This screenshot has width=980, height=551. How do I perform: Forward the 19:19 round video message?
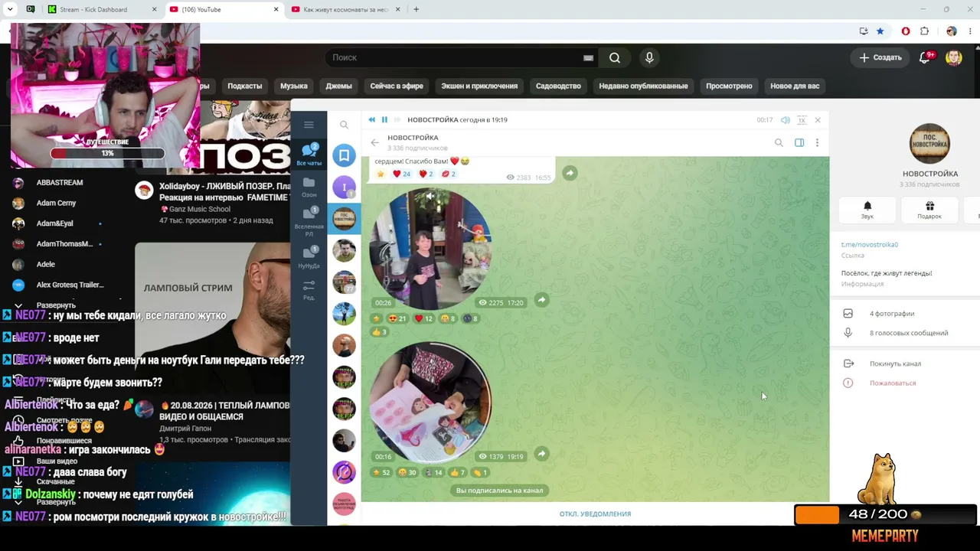pyautogui.click(x=541, y=454)
